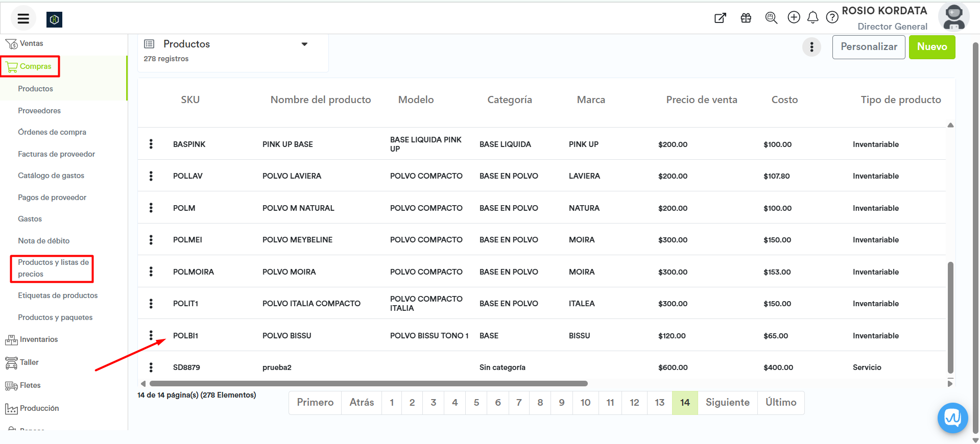Screen dimensions: 980x444
Task: Click the user avatar picture
Action: [x=953, y=17]
